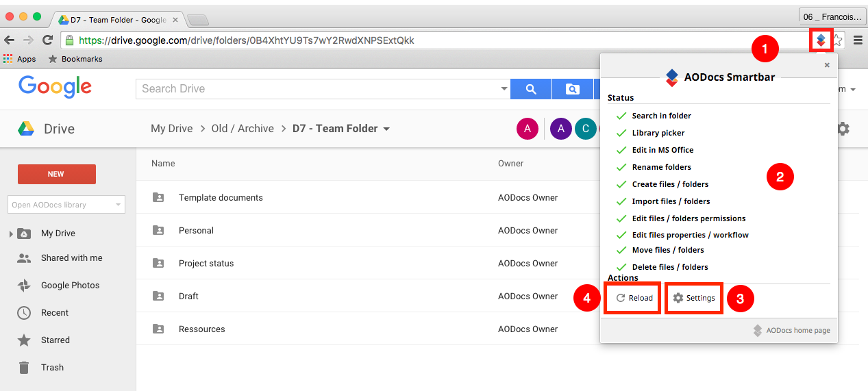Click the browser back arrow

click(x=10, y=40)
